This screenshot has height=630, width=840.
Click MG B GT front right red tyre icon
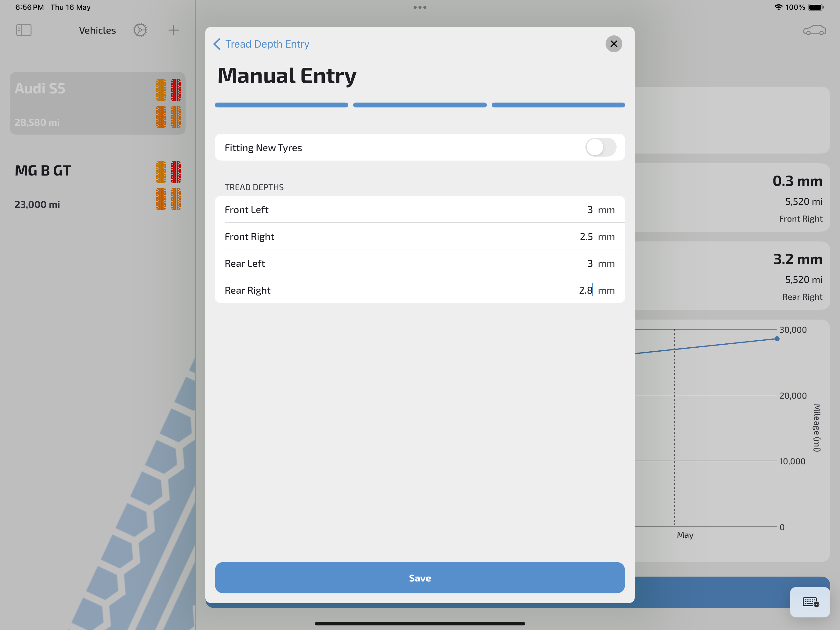click(x=176, y=172)
